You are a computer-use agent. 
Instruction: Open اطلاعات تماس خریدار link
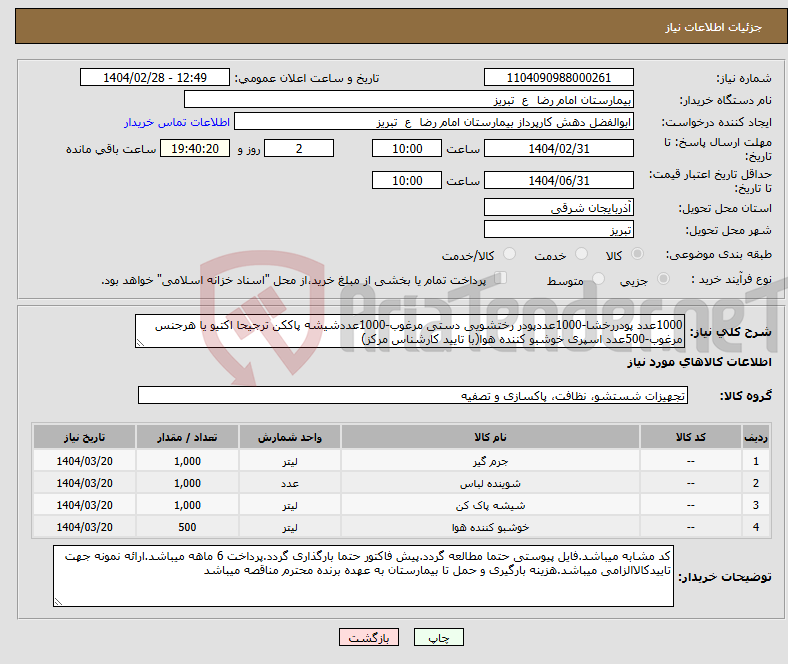pos(177,122)
